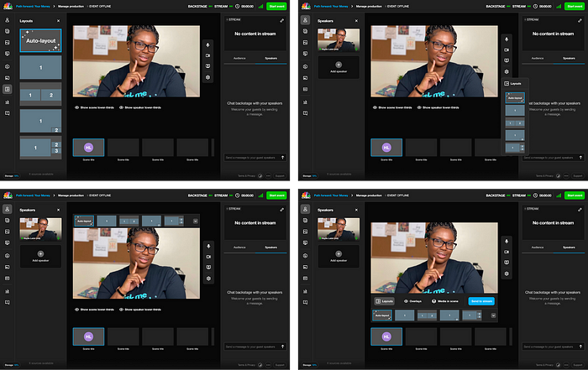Close Layouts panel in top-left screenshot
Screen dimensions: 588x370
[x=58, y=21]
